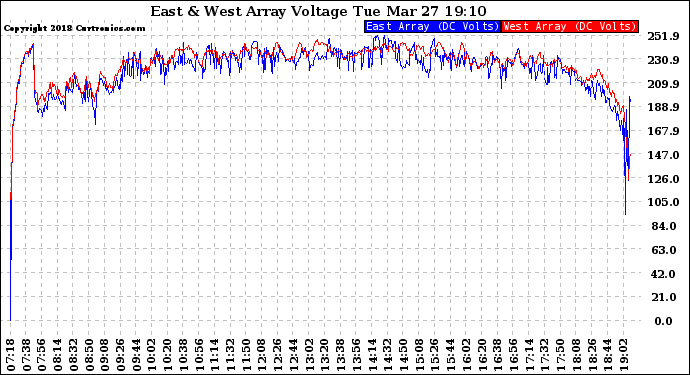Click the West Array legend label
Image resolution: width=690 pixels, height=375 pixels.
[570, 26]
